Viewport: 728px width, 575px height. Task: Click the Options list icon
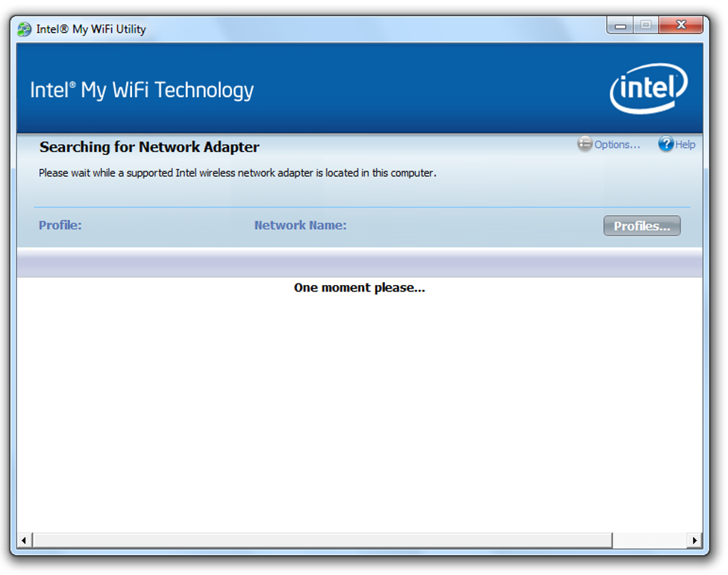click(x=585, y=144)
